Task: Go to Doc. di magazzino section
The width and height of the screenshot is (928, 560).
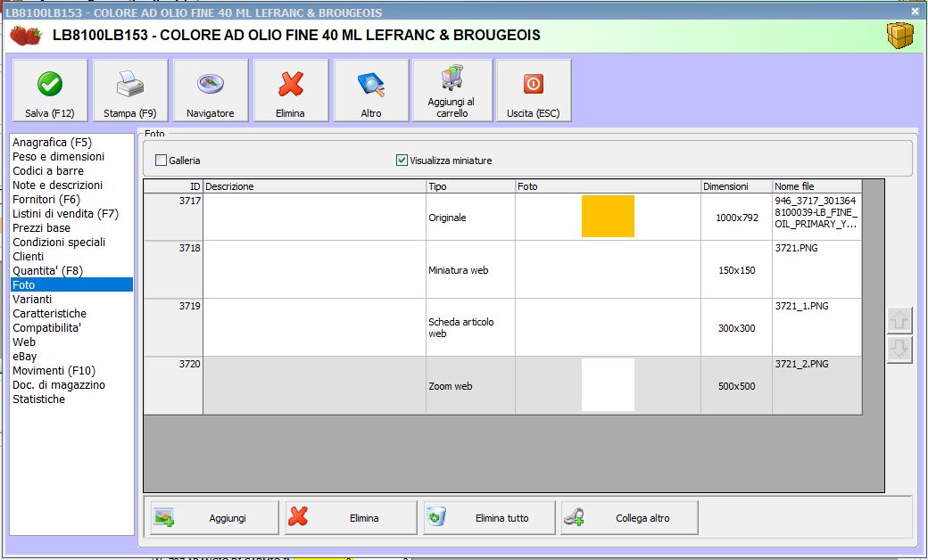Action: (59, 384)
